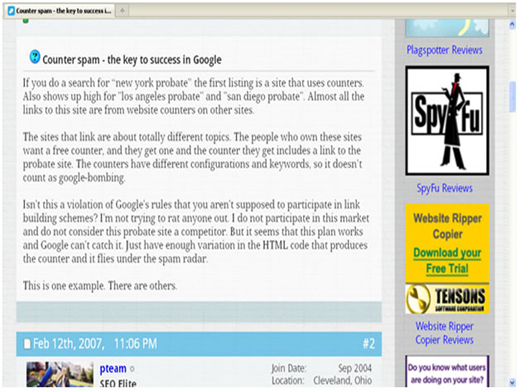Click pteam's online status indicator circle

tap(132, 369)
